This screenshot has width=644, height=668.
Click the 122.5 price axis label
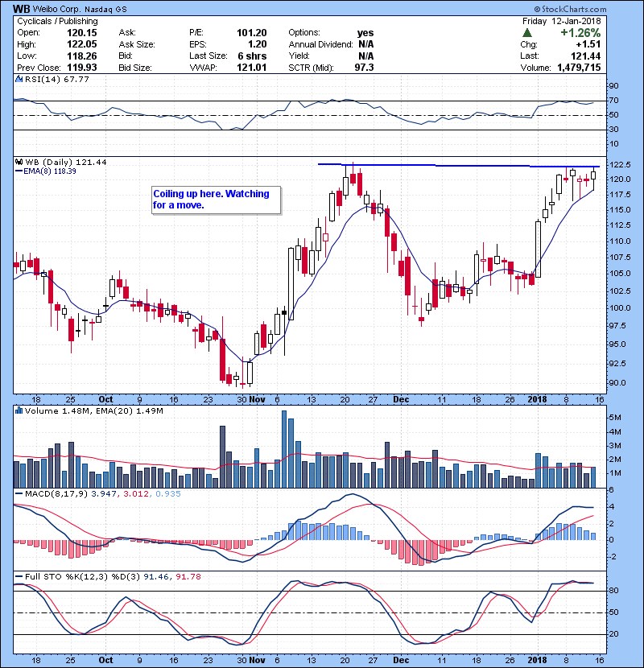pyautogui.click(x=620, y=165)
